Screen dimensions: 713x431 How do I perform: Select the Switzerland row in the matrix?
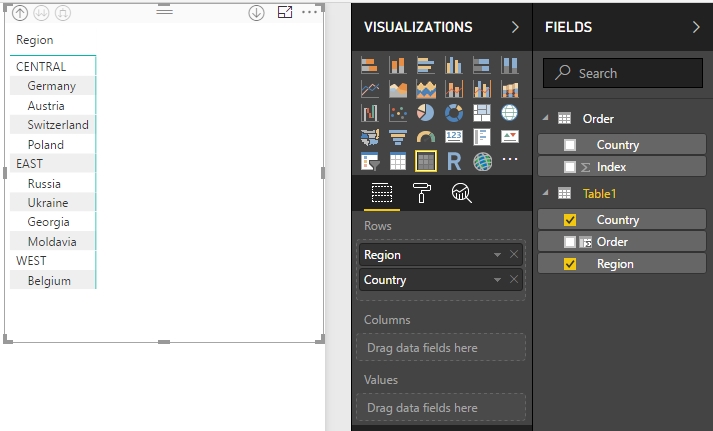pos(52,125)
